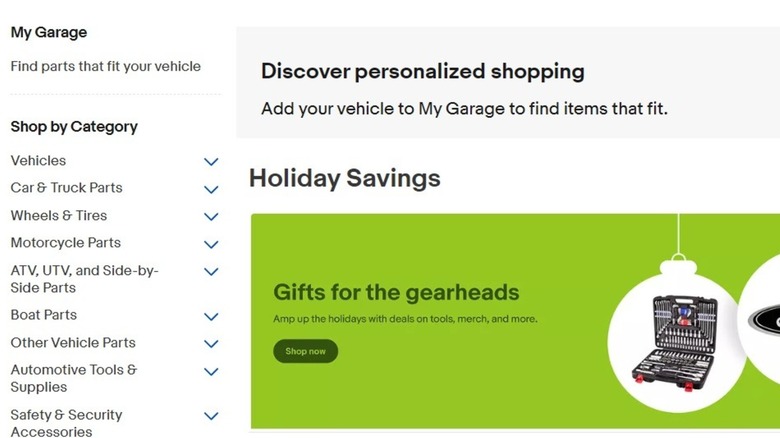Open Automotive Tools & Supplies link
The height and width of the screenshot is (438, 780).
pyautogui.click(x=73, y=378)
